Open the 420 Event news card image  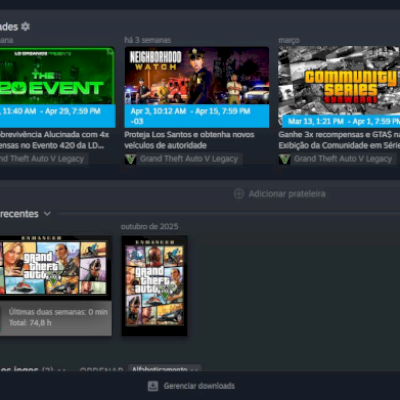[x=57, y=75]
